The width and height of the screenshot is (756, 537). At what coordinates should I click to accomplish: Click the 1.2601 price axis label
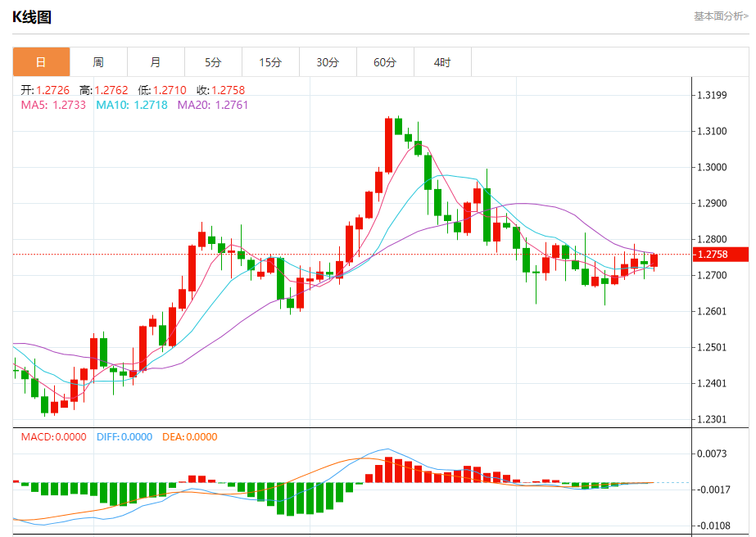pos(712,311)
